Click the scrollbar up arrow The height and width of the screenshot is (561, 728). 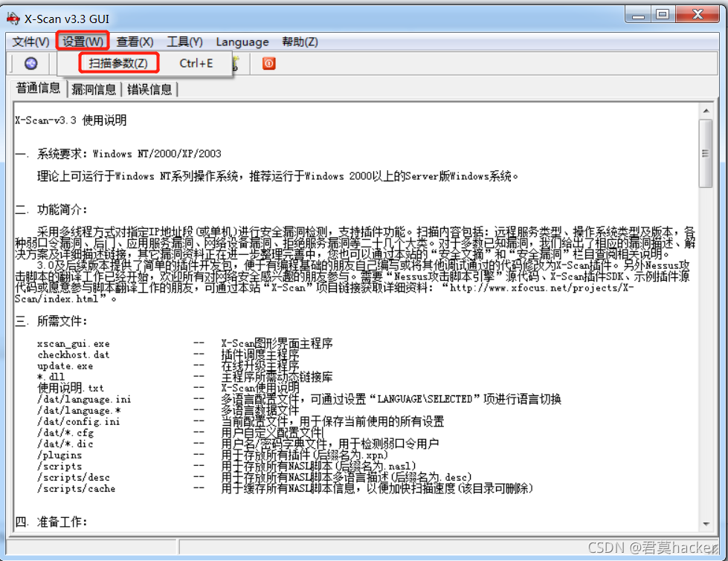click(x=706, y=111)
